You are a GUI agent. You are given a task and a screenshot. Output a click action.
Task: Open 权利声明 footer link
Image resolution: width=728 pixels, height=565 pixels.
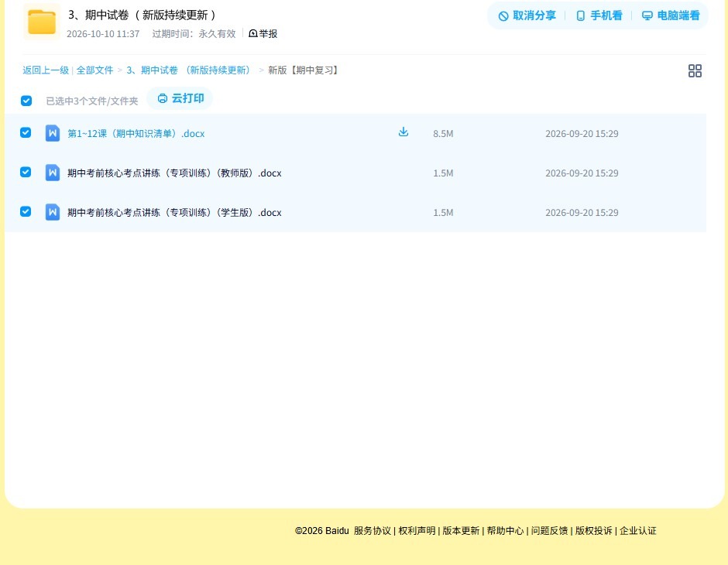click(x=417, y=531)
